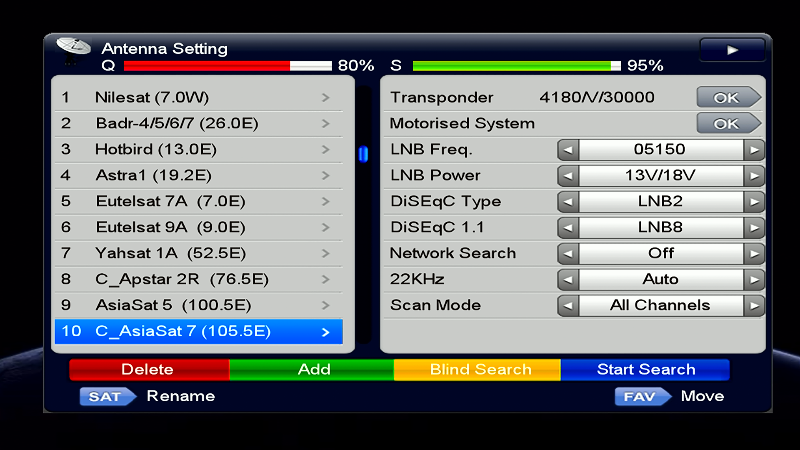The width and height of the screenshot is (800, 450).
Task: Select Eutelsat 9A (9.0E) satellite
Action: pos(198,228)
